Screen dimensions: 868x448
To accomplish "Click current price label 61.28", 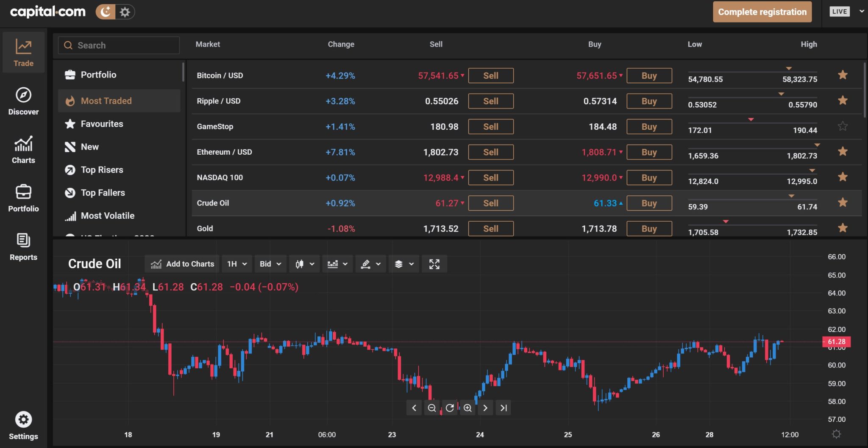I will [x=836, y=342].
